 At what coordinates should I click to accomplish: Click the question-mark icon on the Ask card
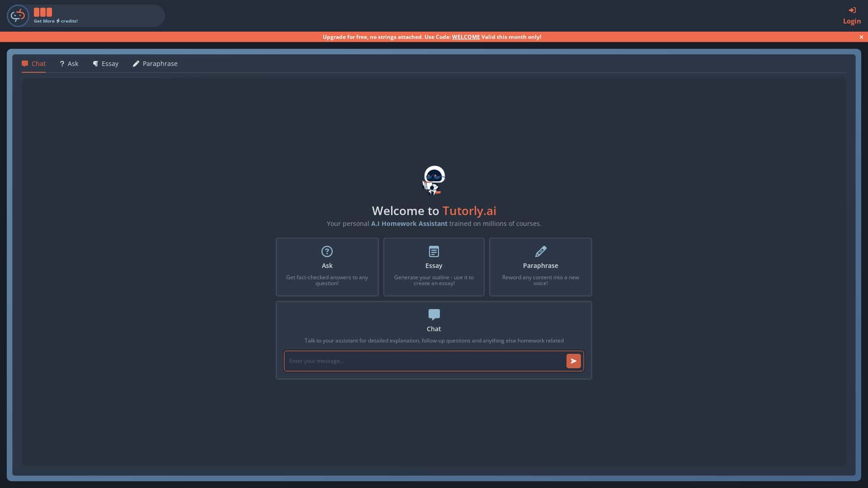(x=327, y=252)
